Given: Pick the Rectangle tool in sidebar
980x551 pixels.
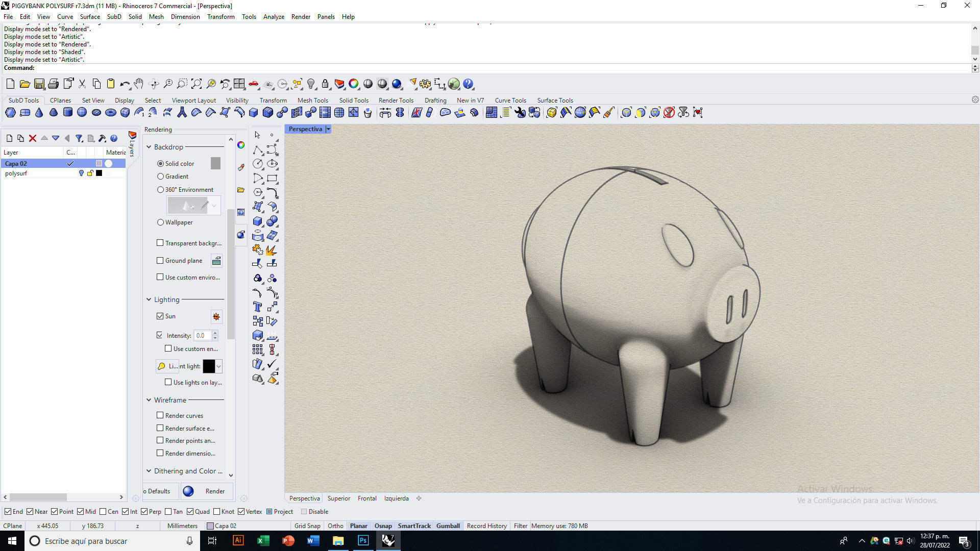Looking at the screenshot, I should [272, 179].
